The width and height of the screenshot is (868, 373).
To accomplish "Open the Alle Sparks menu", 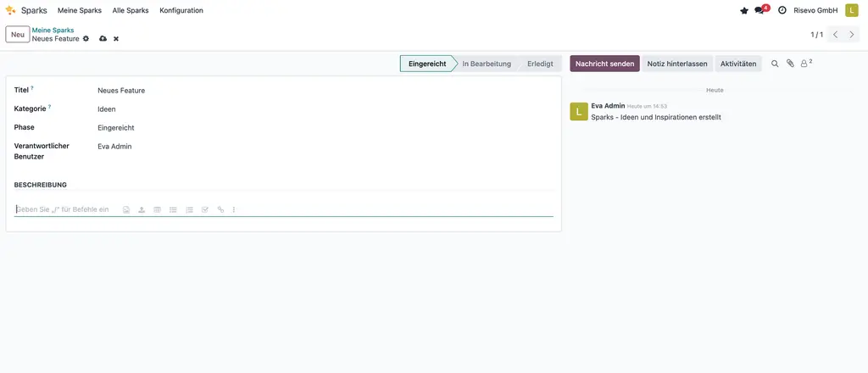I will coord(131,10).
